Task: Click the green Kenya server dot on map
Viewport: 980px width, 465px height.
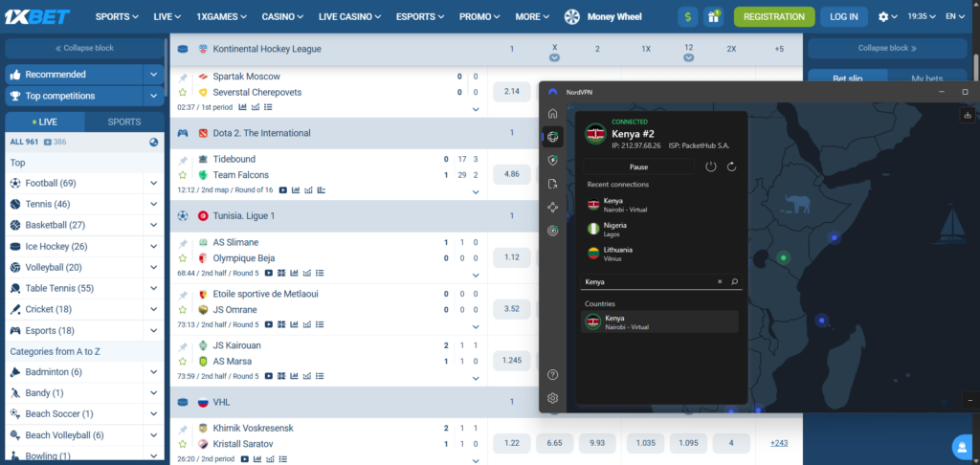Action: 783,257
